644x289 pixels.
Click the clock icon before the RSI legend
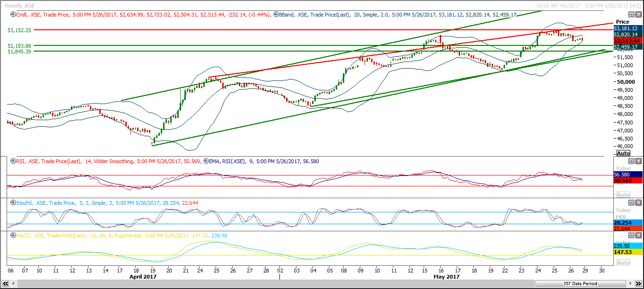tap(13, 161)
